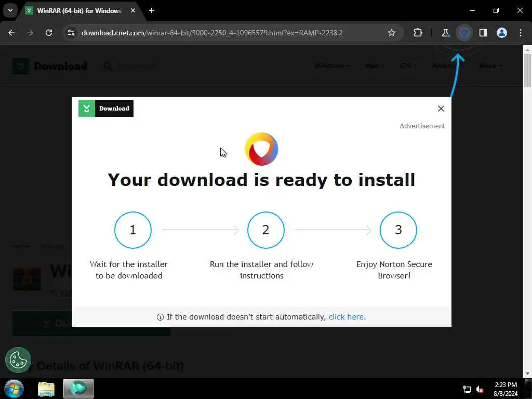Click the Norton Secure Browser logo
532x399 pixels.
point(262,149)
